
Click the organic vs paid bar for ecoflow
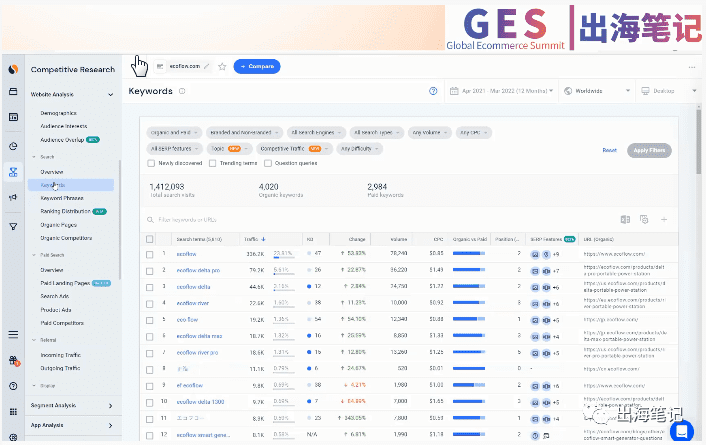point(469,254)
